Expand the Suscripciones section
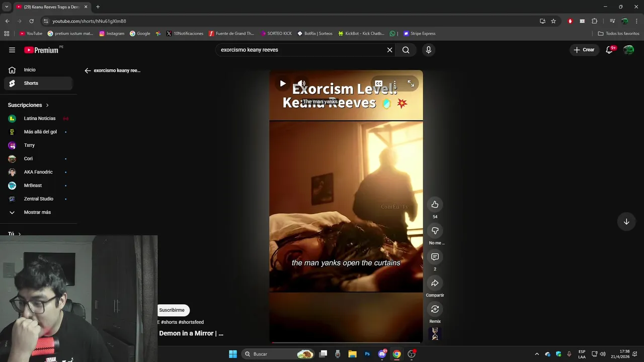This screenshot has width=644, height=362. 29,105
